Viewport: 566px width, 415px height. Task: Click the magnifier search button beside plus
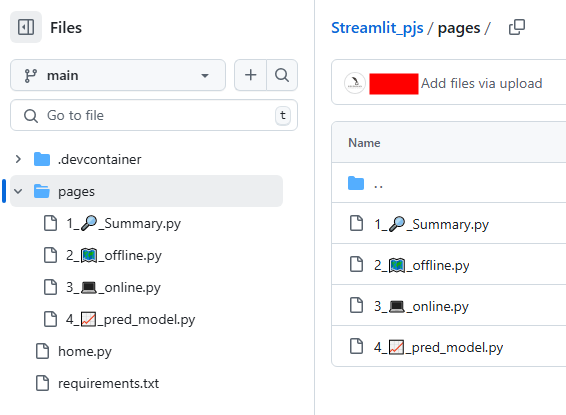pos(282,75)
